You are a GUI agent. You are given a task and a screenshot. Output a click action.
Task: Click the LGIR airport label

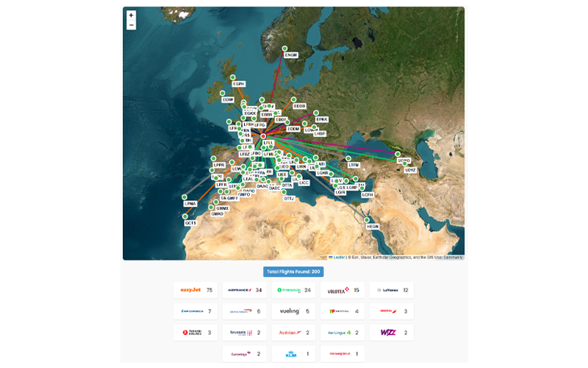[340, 193]
